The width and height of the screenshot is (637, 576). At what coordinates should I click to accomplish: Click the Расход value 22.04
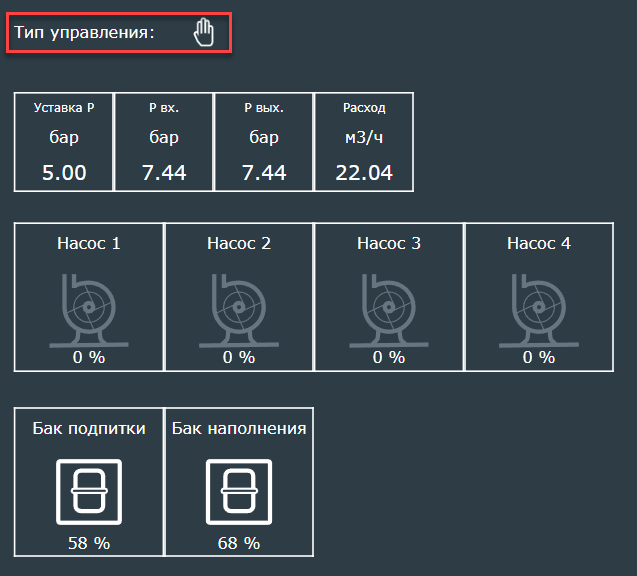(x=364, y=173)
